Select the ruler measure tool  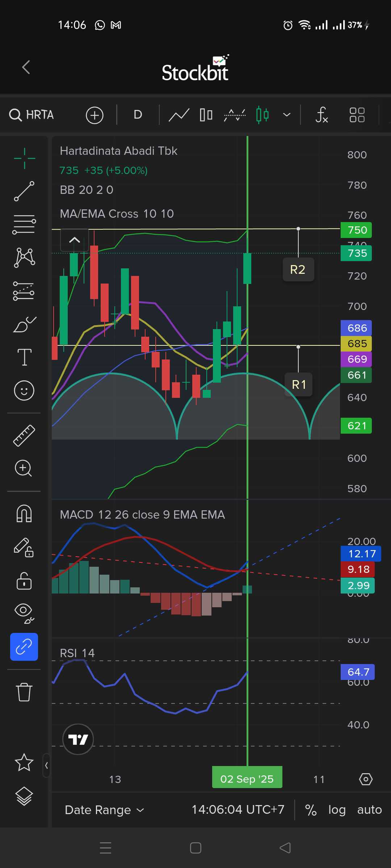pos(24,435)
